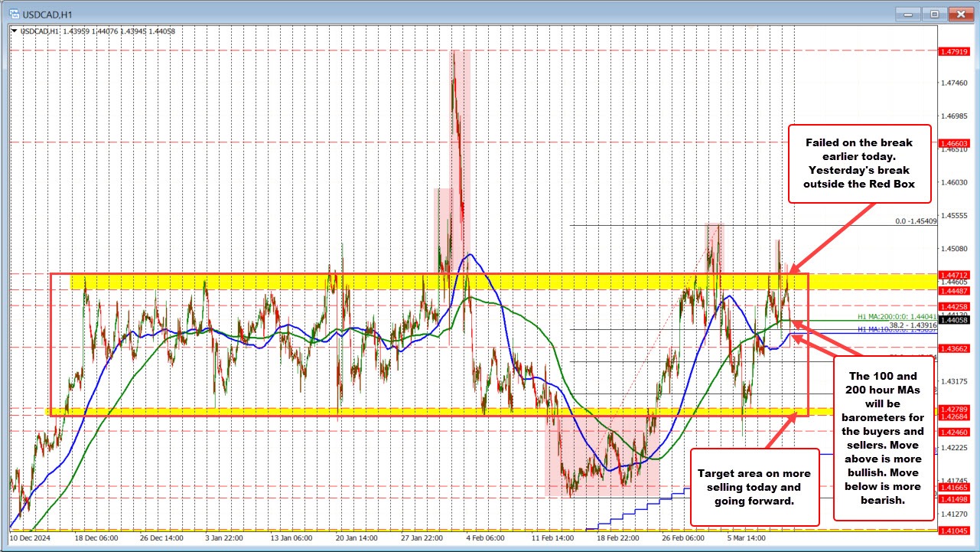The image size is (980, 552).
Task: Click the 10 Dec 2024 time axis label
Action: pyautogui.click(x=31, y=538)
